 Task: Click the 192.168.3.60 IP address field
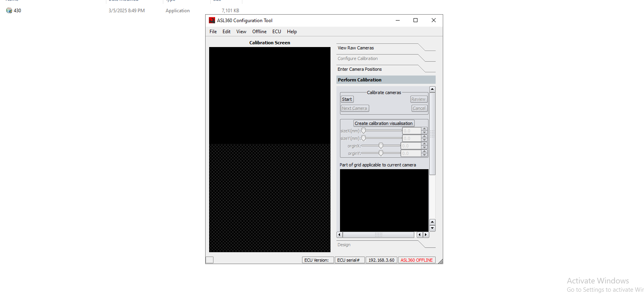381,260
